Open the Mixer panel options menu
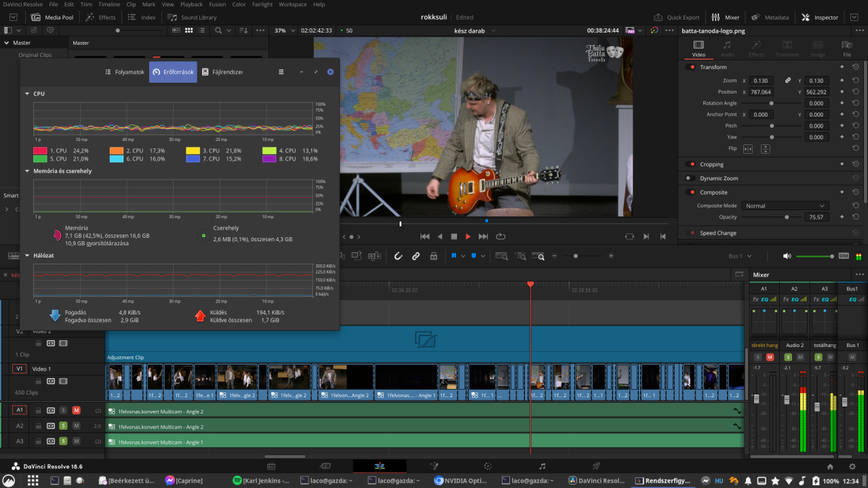Screen dimensions: 868x488 (860, 274)
